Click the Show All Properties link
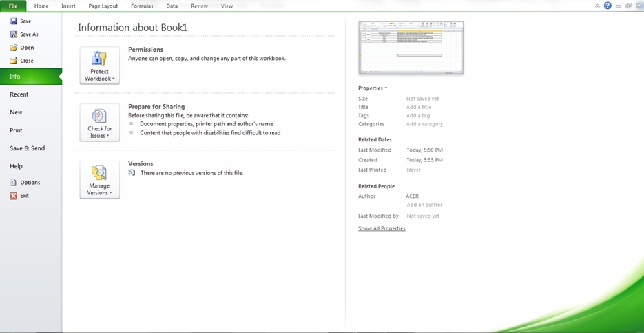 click(382, 228)
